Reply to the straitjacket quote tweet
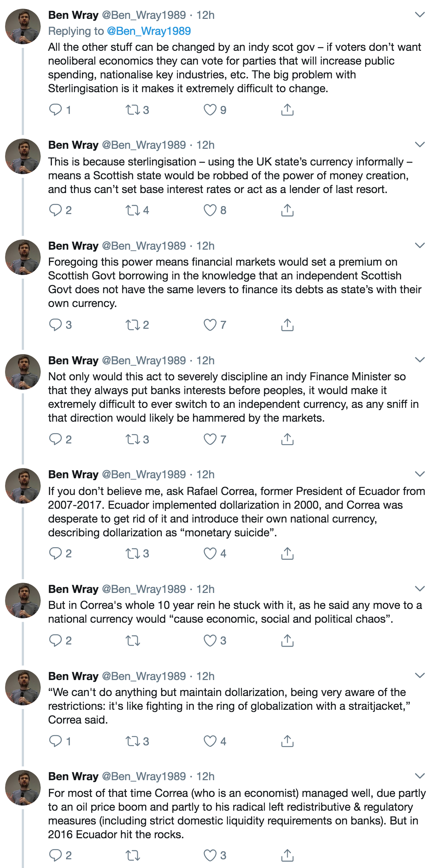The image size is (429, 868). (x=56, y=741)
